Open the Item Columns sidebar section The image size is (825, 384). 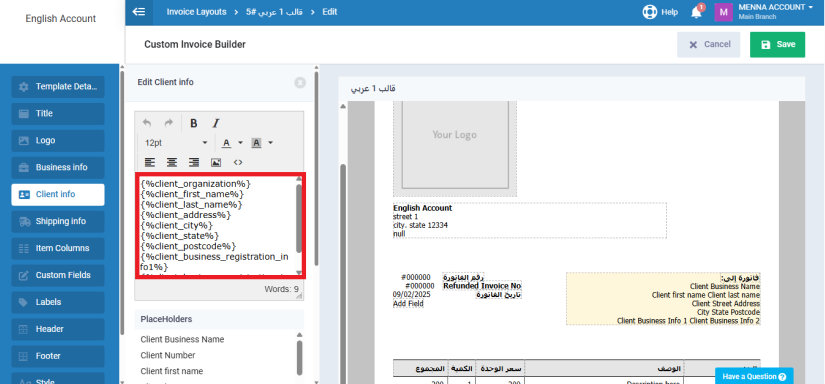(58, 248)
